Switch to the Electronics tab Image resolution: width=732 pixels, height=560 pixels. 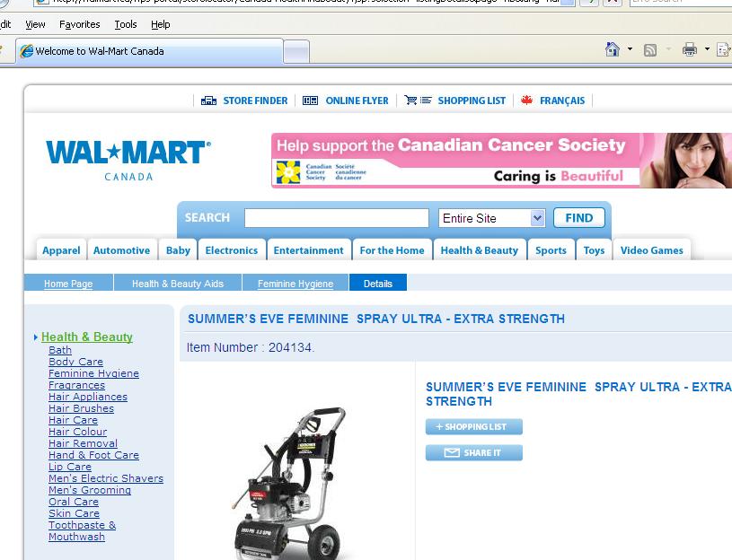click(x=231, y=250)
